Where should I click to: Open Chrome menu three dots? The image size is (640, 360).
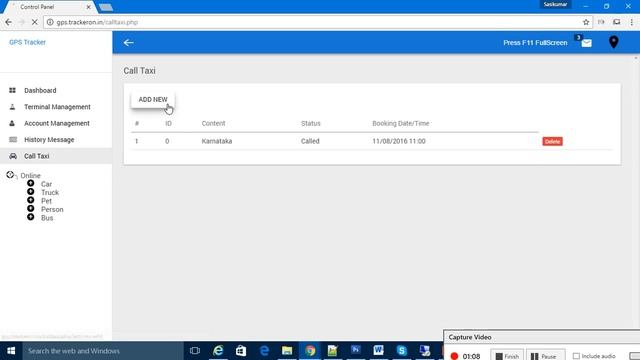coord(631,22)
